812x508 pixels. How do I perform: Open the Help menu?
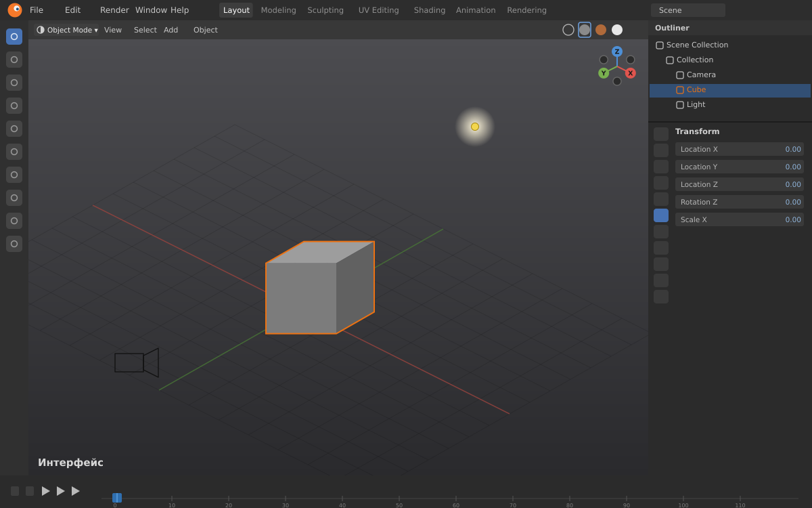(x=180, y=10)
